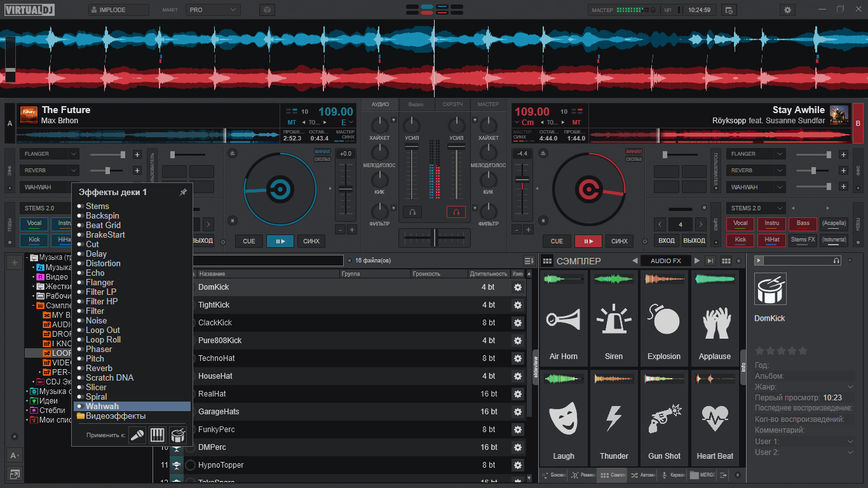The height and width of the screenshot is (488, 868).
Task: Click the file search input field
Action: point(268,261)
